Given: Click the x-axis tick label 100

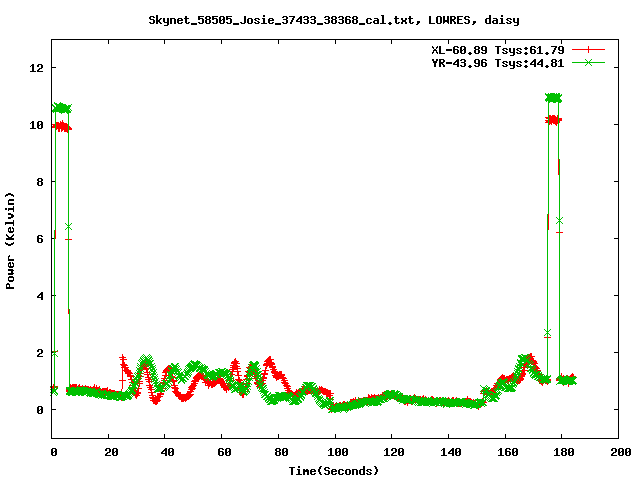Looking at the screenshot, I should (x=338, y=452).
